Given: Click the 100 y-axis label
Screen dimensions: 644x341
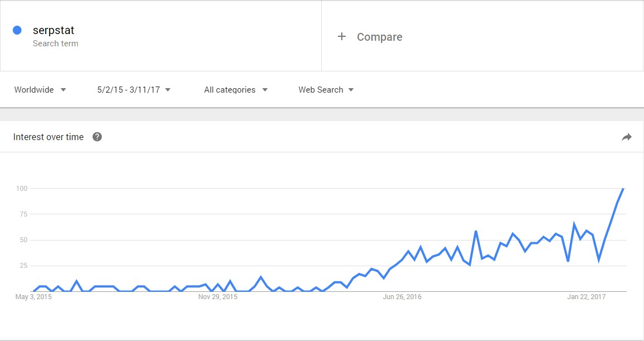Looking at the screenshot, I should tap(21, 188).
